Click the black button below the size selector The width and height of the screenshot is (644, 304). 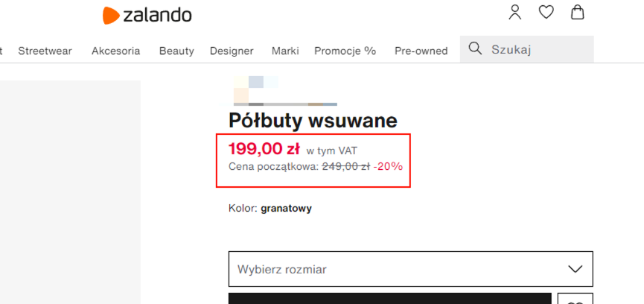click(x=389, y=299)
